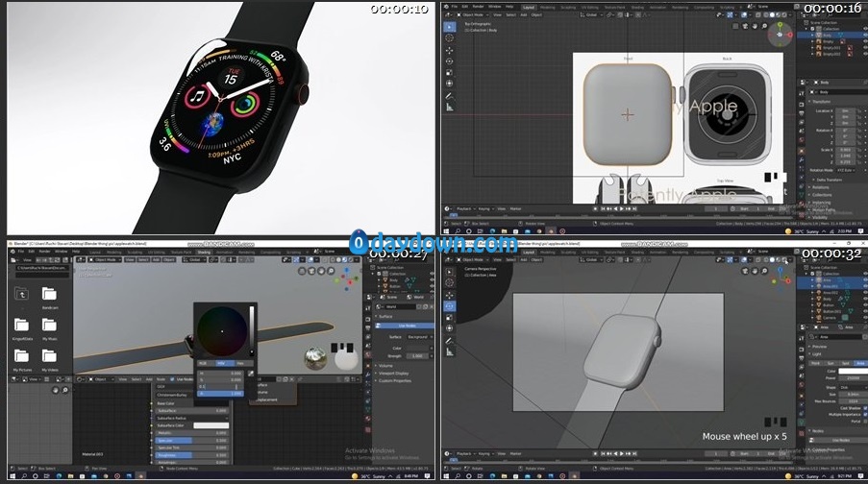This screenshot has height=484, width=868.
Task: Open Marker menu in 00:00:16 timeline
Action: click(x=515, y=209)
